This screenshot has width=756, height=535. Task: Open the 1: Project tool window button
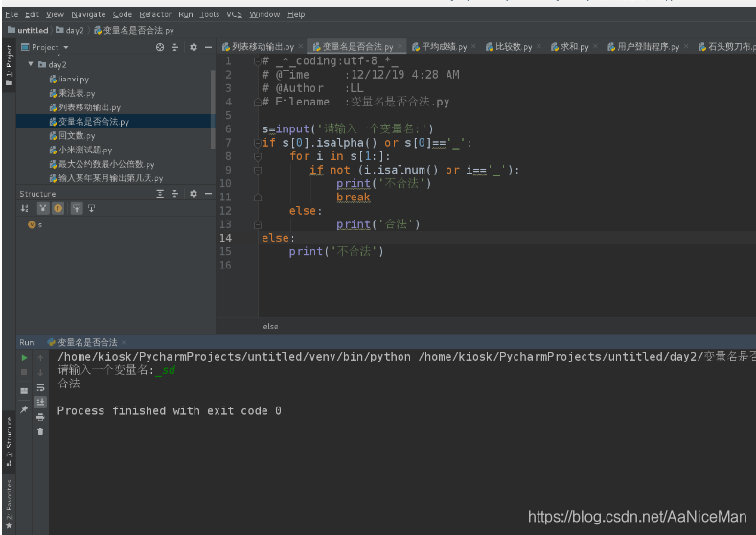(x=9, y=65)
